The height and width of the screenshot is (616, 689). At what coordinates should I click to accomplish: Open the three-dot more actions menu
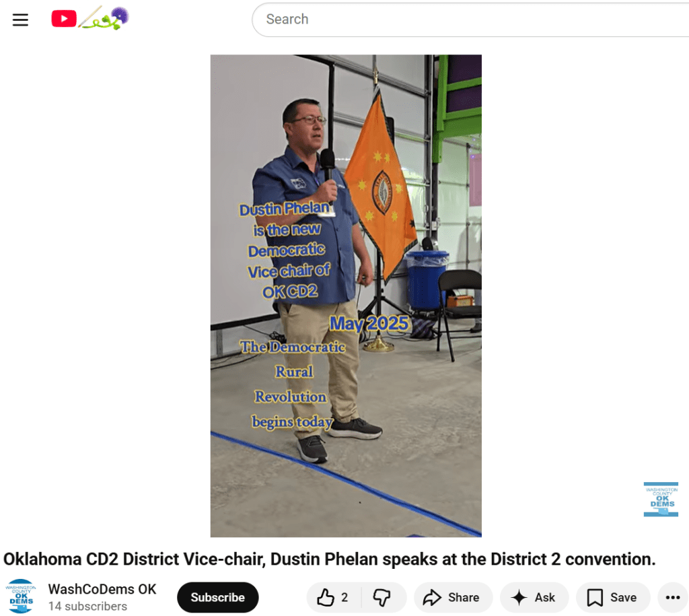[673, 597]
